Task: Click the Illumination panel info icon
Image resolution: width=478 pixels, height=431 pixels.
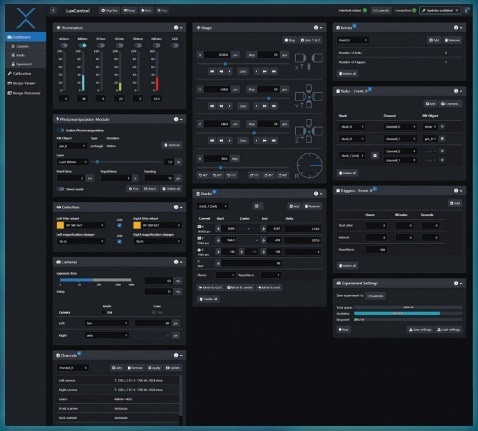Action: (176, 28)
